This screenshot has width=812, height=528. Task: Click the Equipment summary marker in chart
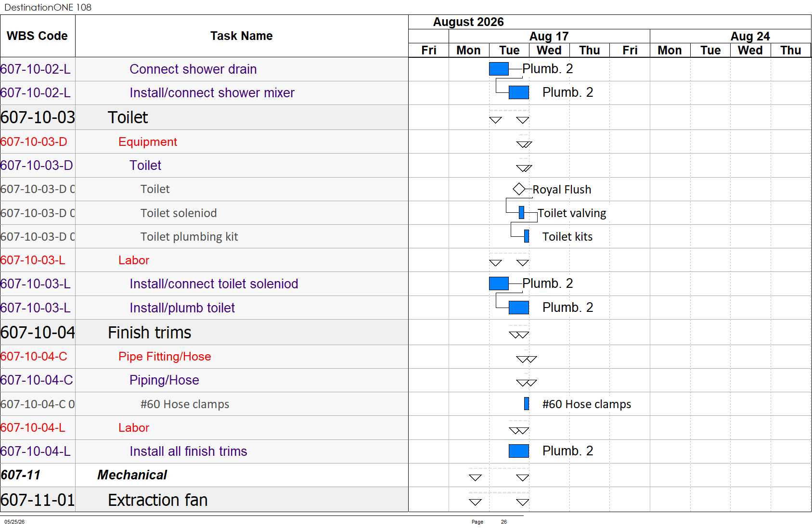click(x=524, y=144)
